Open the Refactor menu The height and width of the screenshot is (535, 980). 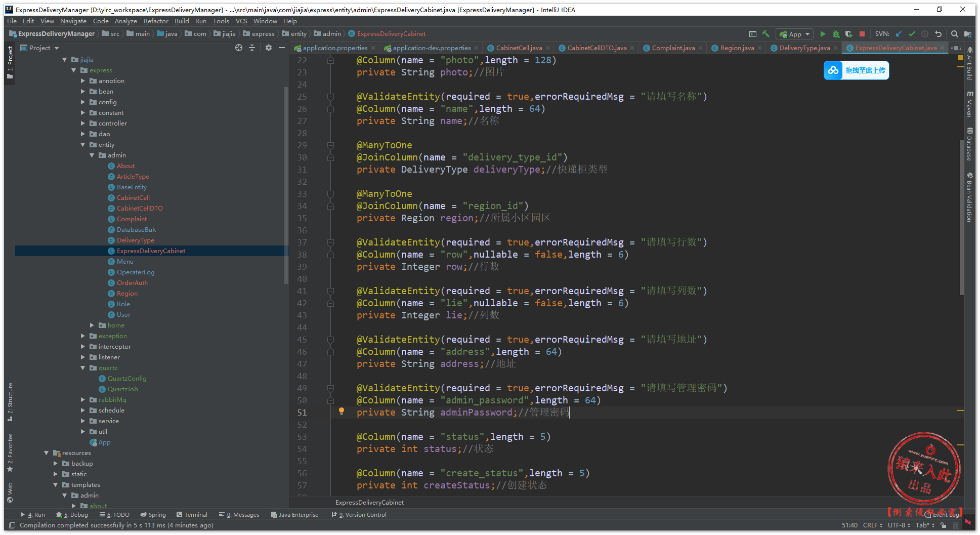(x=155, y=21)
